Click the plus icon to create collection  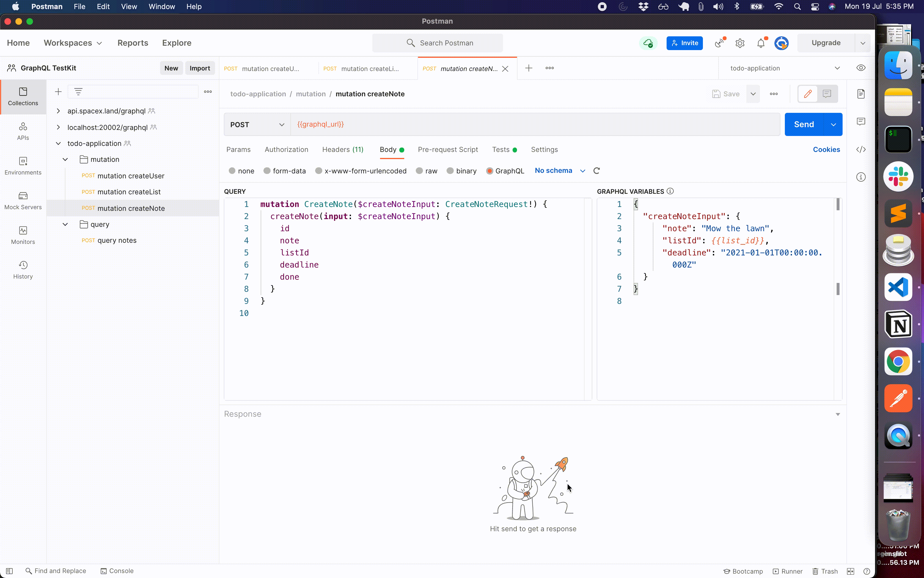point(58,92)
